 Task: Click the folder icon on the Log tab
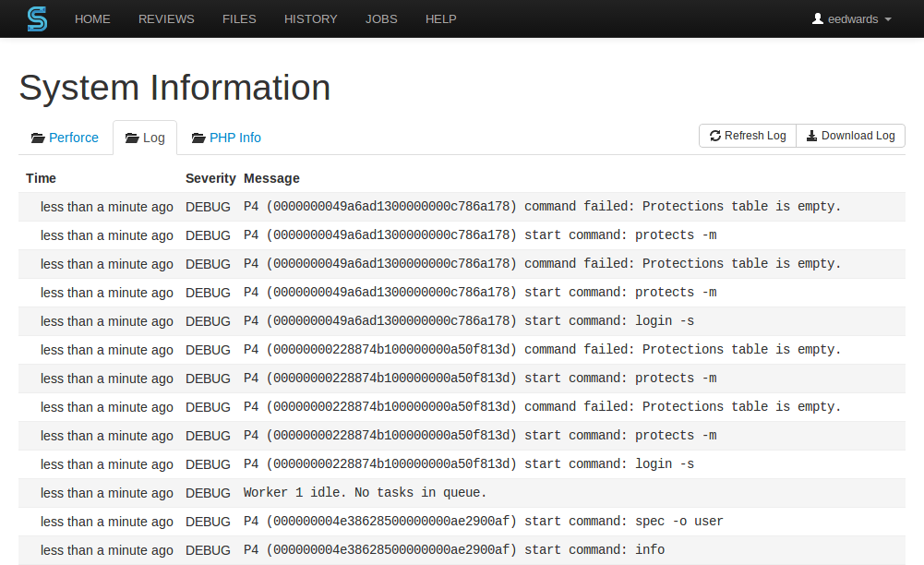[132, 138]
